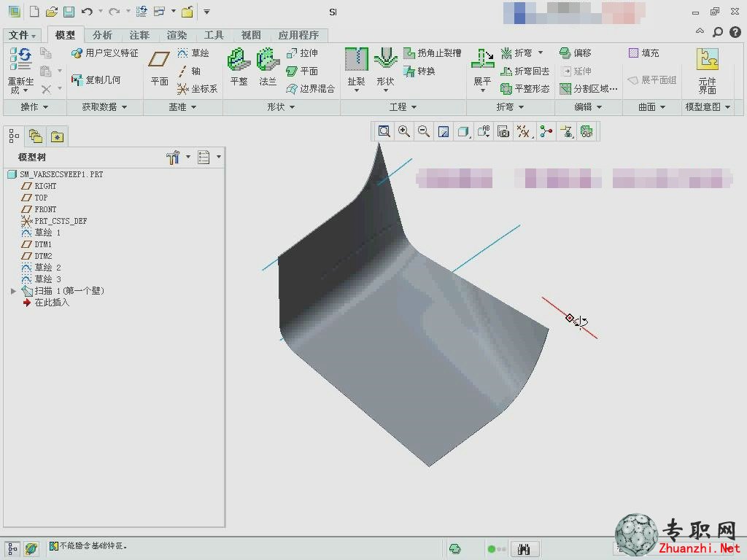The width and height of the screenshot is (747, 560).
Task: Choose the 偏移 offset tool
Action: point(576,52)
